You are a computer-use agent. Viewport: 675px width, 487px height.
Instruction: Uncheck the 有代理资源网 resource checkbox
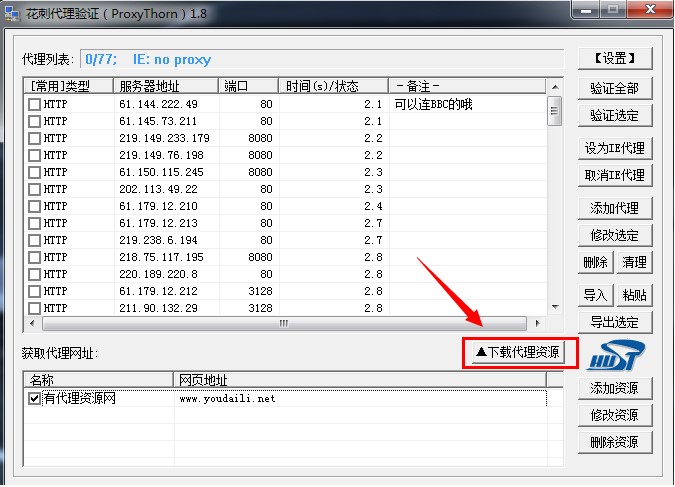tap(34, 399)
